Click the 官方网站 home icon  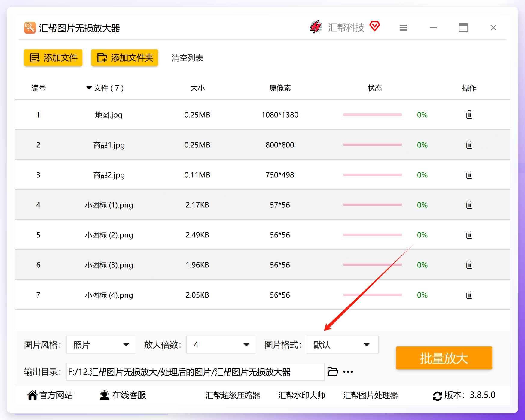point(32,395)
